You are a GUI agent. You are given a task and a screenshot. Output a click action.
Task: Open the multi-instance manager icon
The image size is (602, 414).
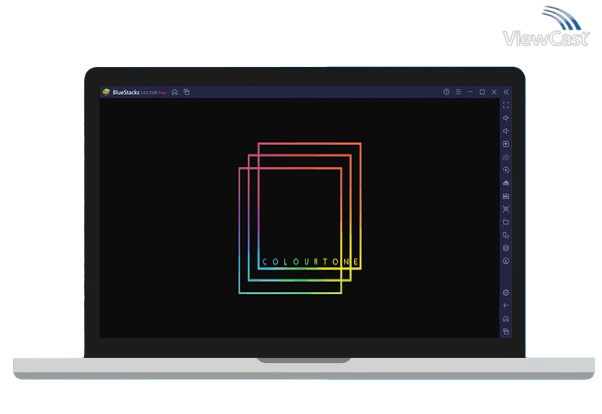tap(506, 235)
